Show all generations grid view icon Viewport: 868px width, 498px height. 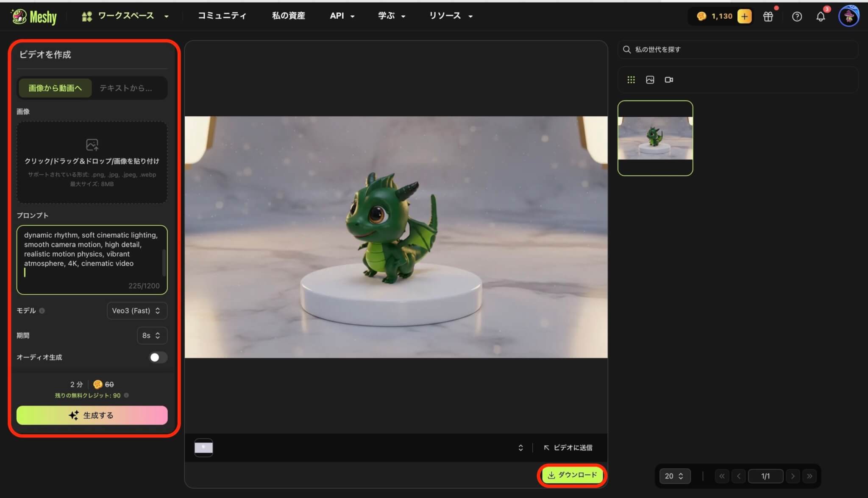631,80
